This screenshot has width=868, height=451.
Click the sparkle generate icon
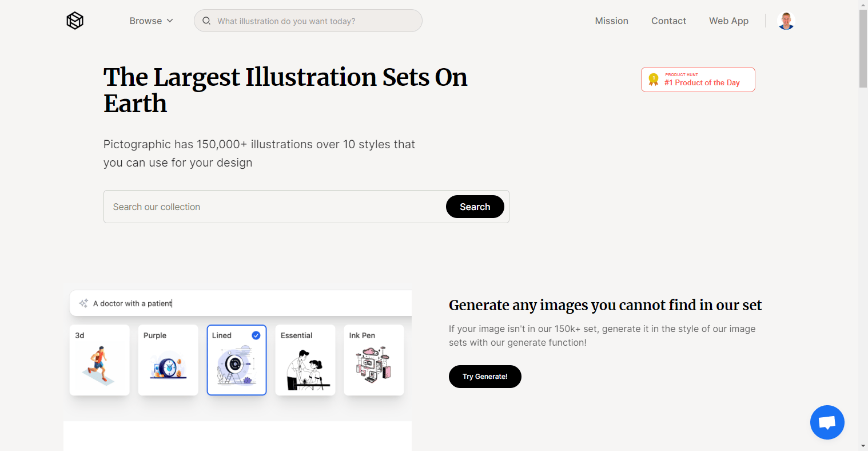point(83,303)
